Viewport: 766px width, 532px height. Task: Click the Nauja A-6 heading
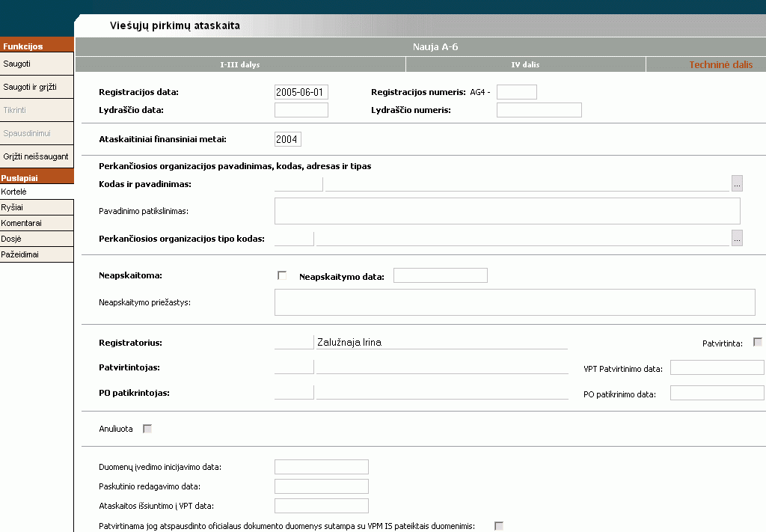click(x=435, y=47)
